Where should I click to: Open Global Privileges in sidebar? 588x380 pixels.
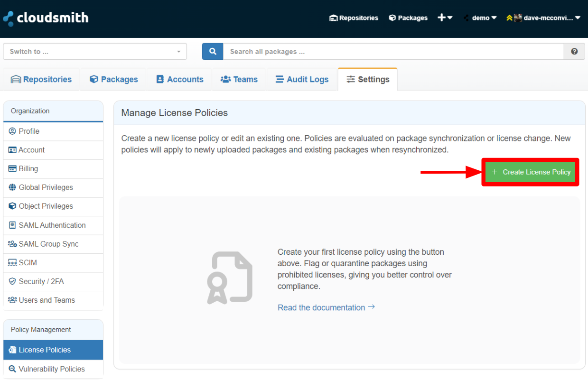[x=53, y=187]
